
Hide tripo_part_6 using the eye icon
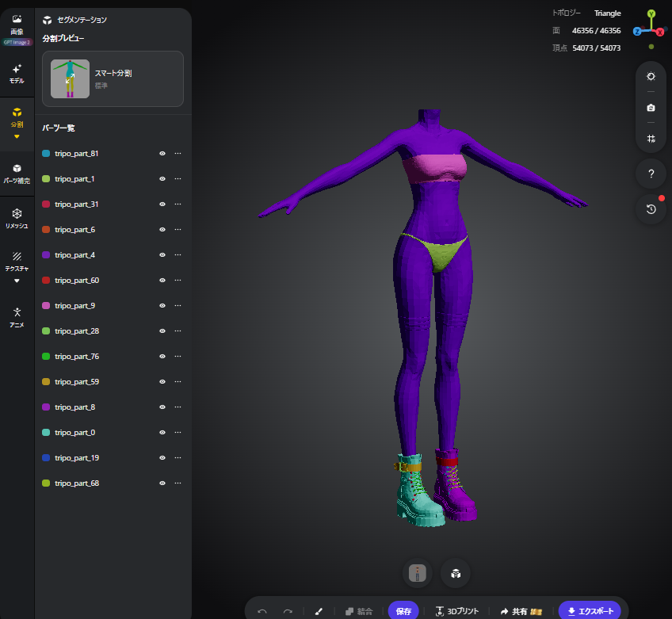162,229
